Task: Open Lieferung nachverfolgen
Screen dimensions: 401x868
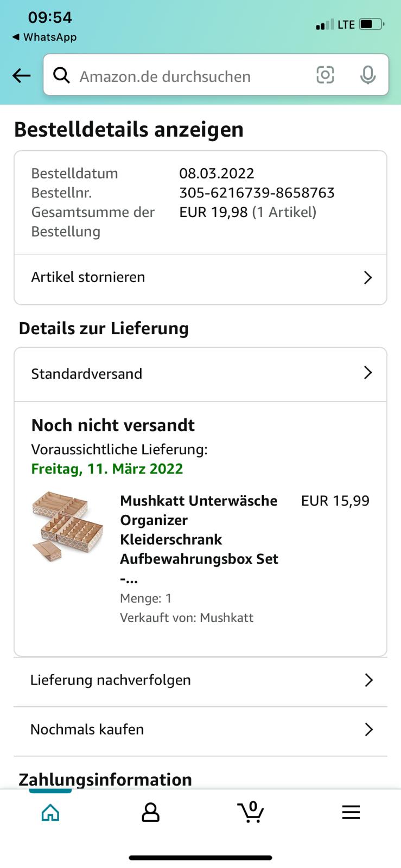Action: pyautogui.click(x=111, y=680)
